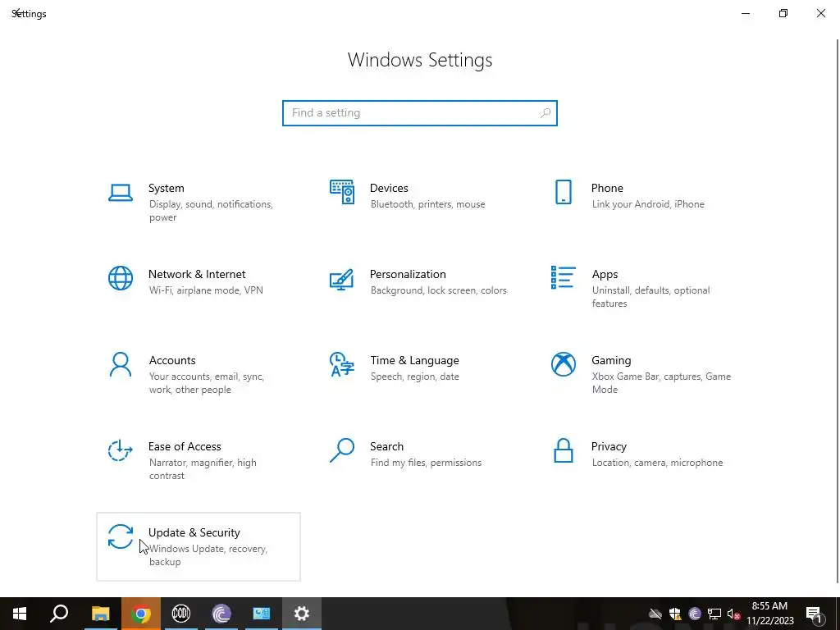This screenshot has width=840, height=630.
Task: Click the Settings window vertical scrollbar
Action: (x=837, y=311)
